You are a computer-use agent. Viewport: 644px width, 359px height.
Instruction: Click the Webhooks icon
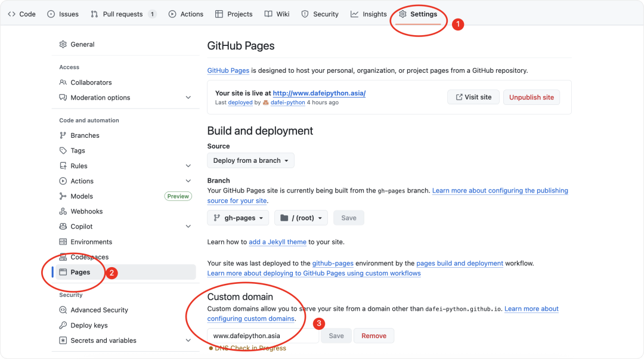[x=63, y=211]
